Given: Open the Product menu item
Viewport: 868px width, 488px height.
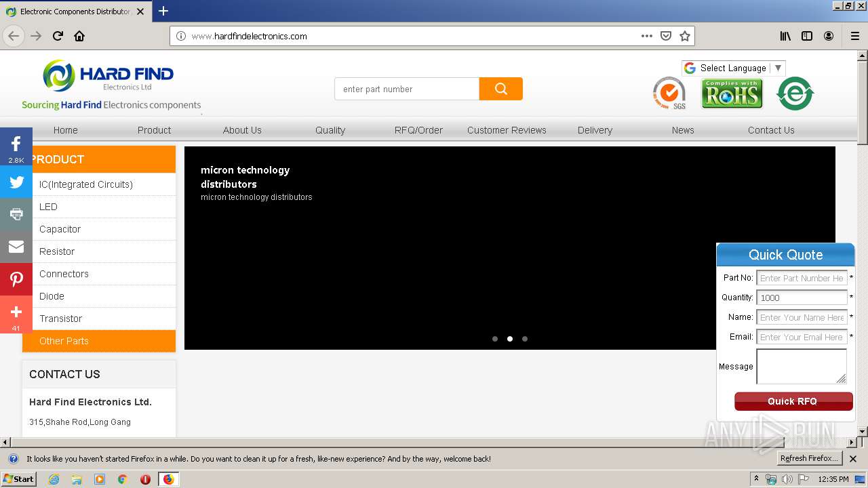Looking at the screenshot, I should 154,130.
